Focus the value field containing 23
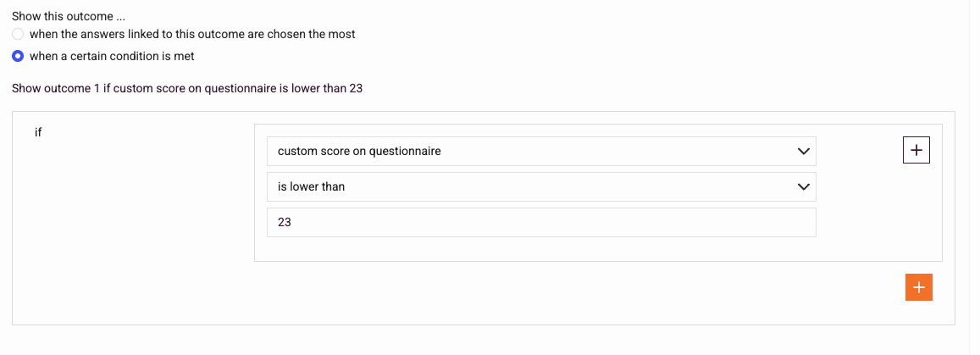980x355 pixels. pos(541,222)
